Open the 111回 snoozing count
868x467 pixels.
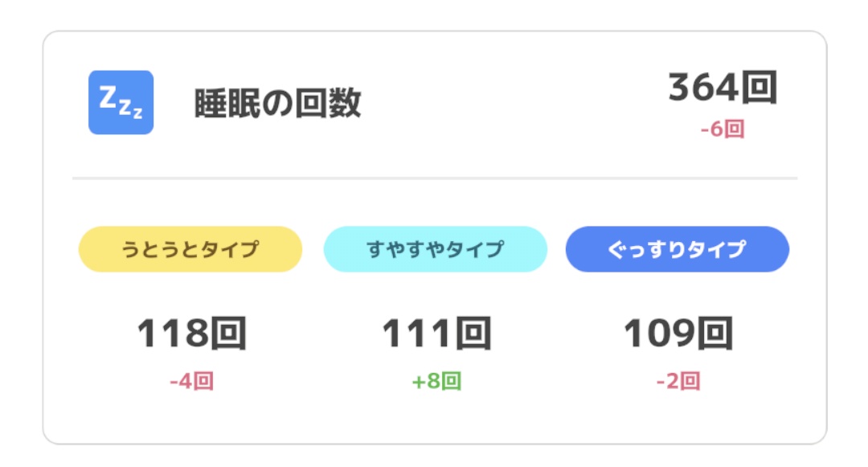(x=436, y=334)
